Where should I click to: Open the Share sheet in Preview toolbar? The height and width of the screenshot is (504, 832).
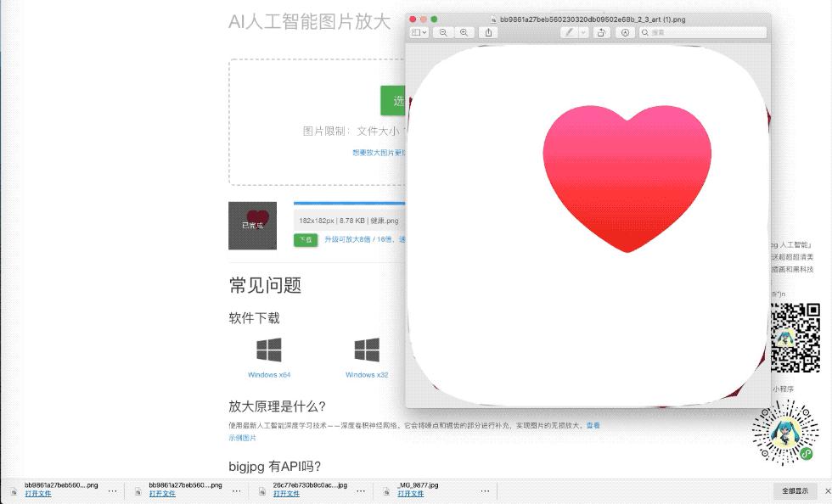[x=490, y=32]
